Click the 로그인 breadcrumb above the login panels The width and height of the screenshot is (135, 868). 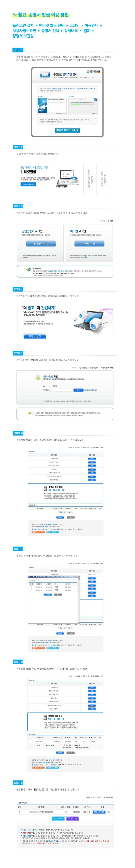[110, 221]
